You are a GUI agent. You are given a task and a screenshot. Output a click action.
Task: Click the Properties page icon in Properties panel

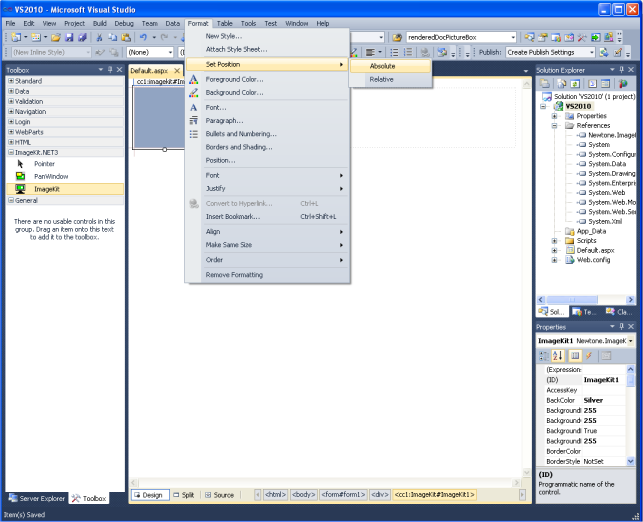606,356
